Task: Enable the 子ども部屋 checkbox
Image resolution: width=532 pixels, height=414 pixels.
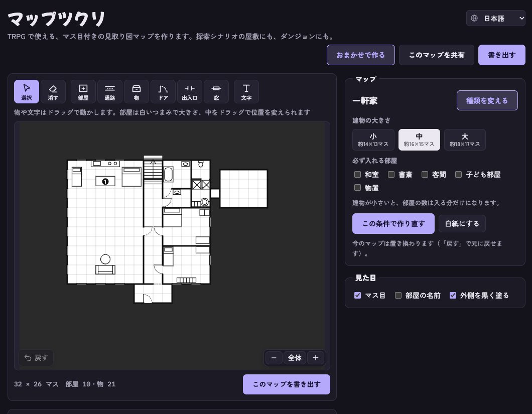Action: point(458,175)
